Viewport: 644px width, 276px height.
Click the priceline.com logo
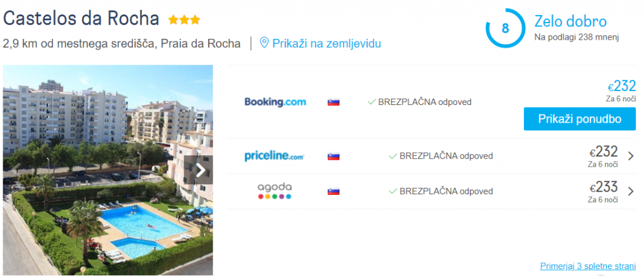274,156
